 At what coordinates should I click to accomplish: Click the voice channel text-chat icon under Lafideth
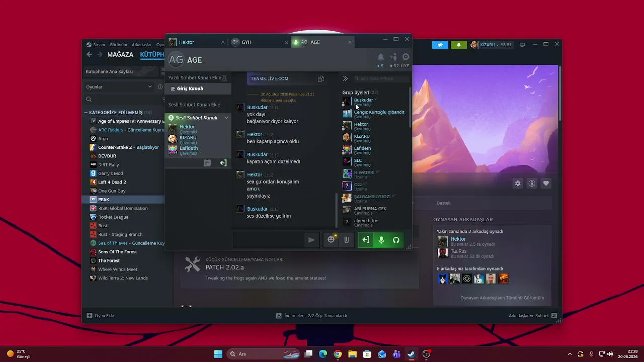(x=207, y=163)
